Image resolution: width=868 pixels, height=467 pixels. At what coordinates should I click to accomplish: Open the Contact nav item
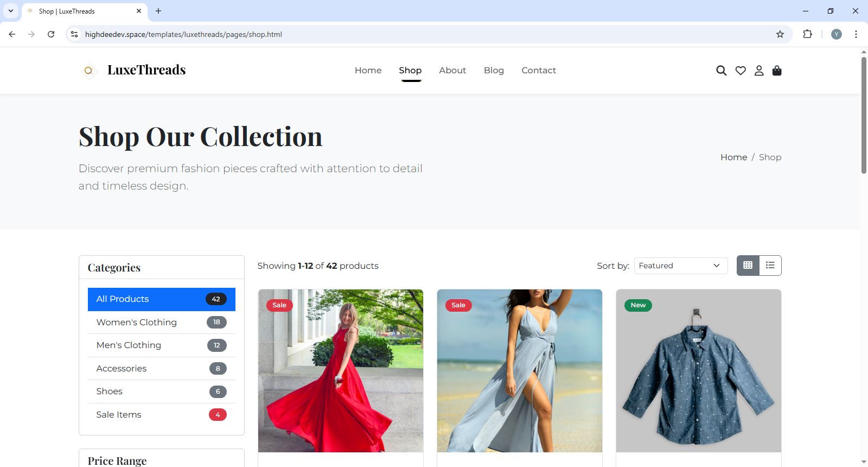point(539,70)
